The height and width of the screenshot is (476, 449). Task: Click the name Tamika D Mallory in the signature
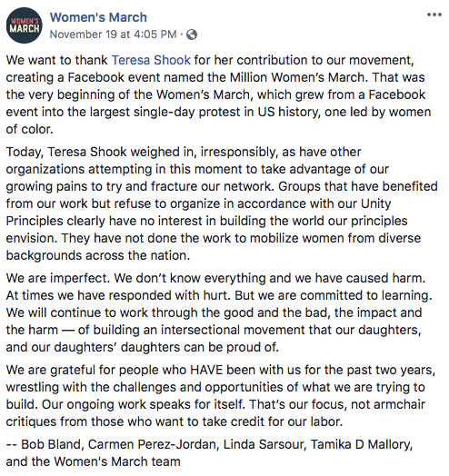(361, 444)
